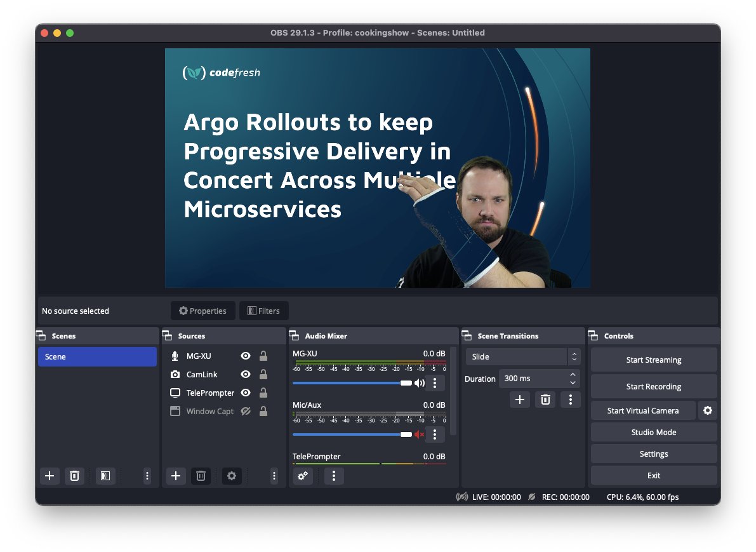Click Start Recording
The image size is (756, 552).
[654, 386]
